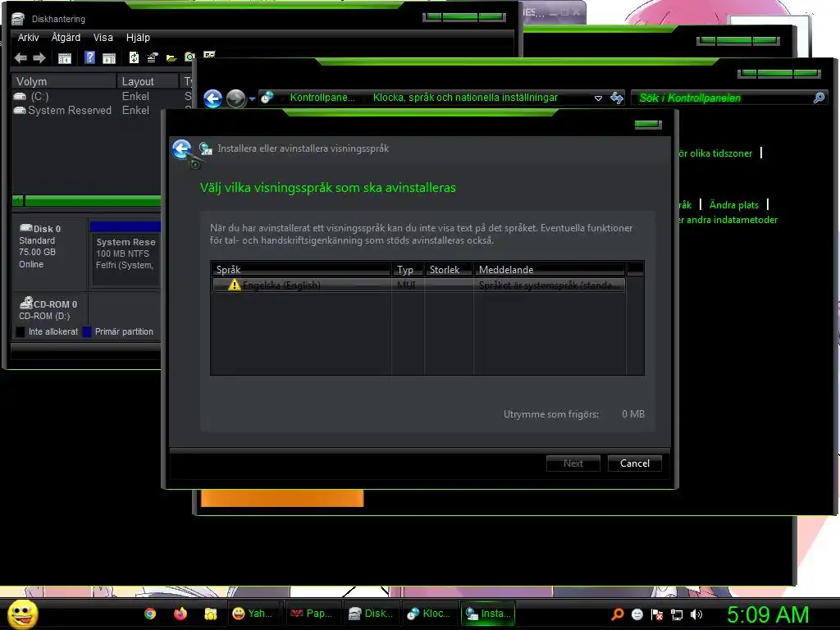Sort by Layout column in Diskhantering
Image resolution: width=840 pixels, height=630 pixels.
click(x=148, y=81)
